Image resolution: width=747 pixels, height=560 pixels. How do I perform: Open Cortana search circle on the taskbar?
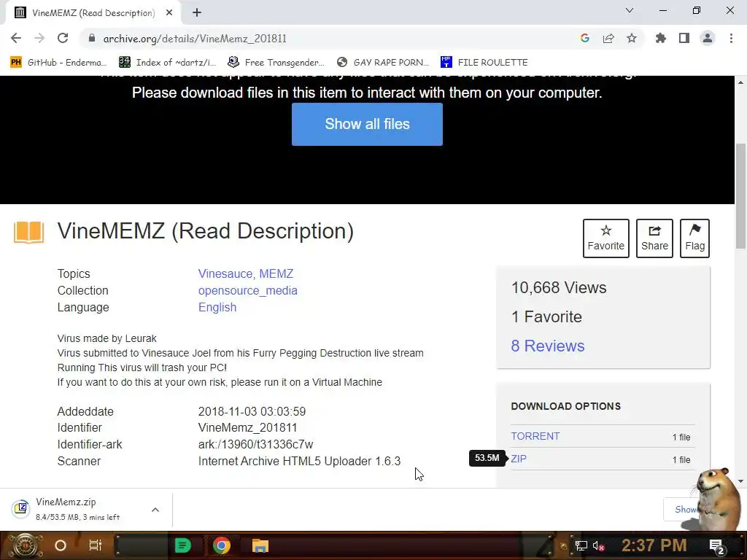(x=61, y=545)
